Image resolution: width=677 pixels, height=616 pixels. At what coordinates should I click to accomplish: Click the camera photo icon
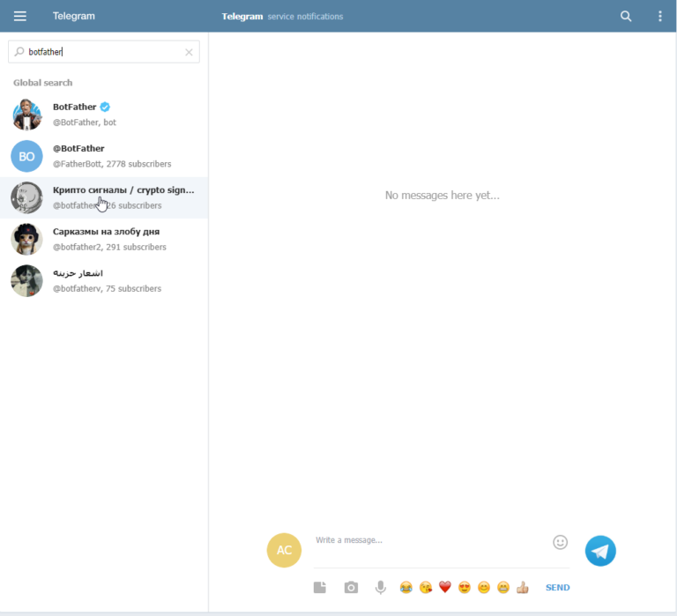point(351,588)
